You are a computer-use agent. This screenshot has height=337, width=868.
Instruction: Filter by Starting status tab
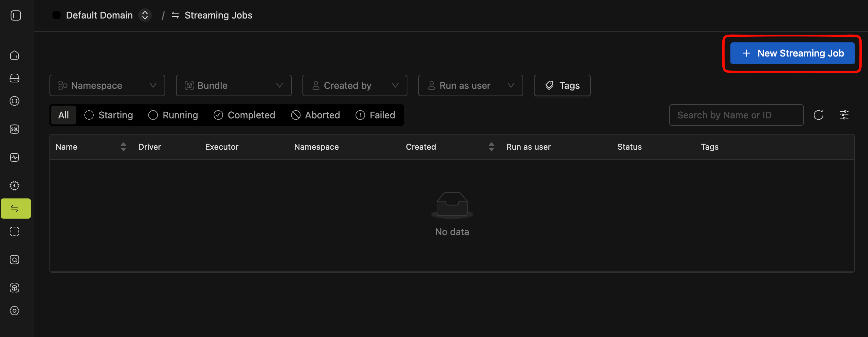(x=108, y=115)
